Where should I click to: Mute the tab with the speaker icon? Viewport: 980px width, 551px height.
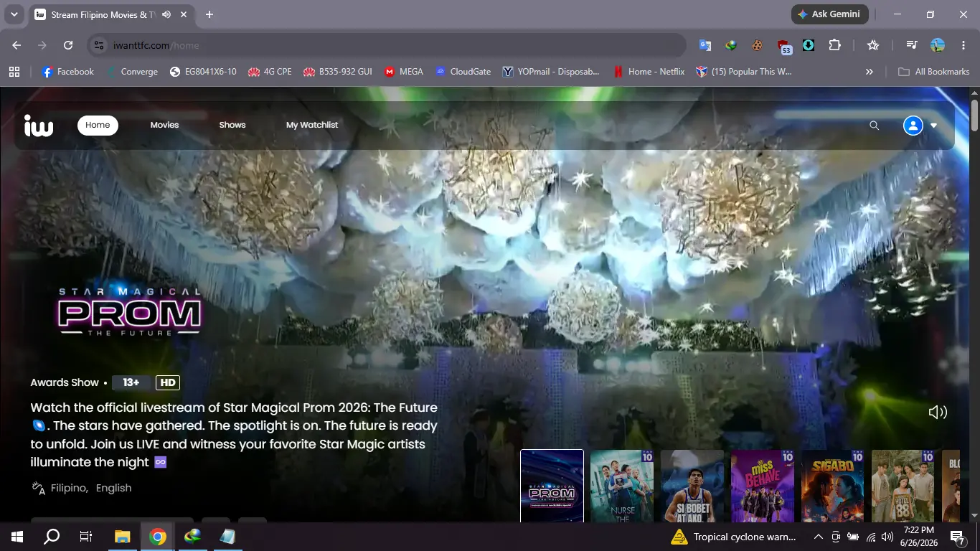[166, 14]
